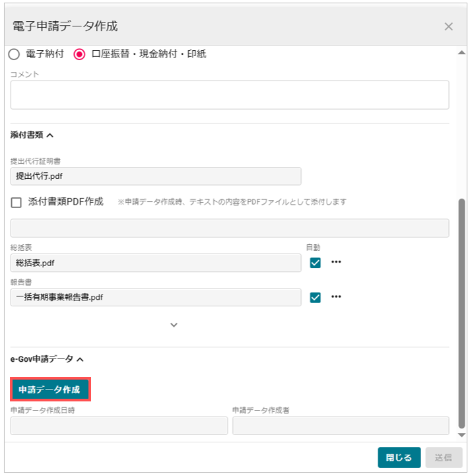Click the 閉じる button
The image size is (470, 476).
(x=399, y=458)
